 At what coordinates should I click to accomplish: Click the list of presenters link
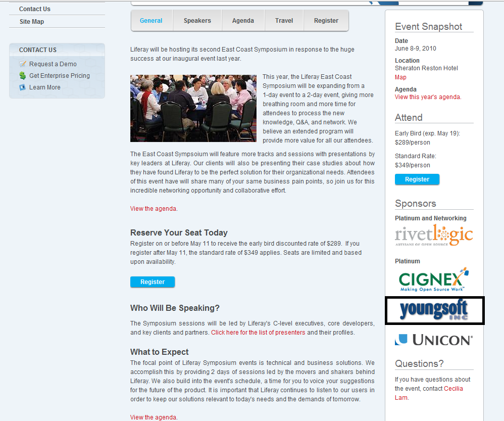coord(258,333)
